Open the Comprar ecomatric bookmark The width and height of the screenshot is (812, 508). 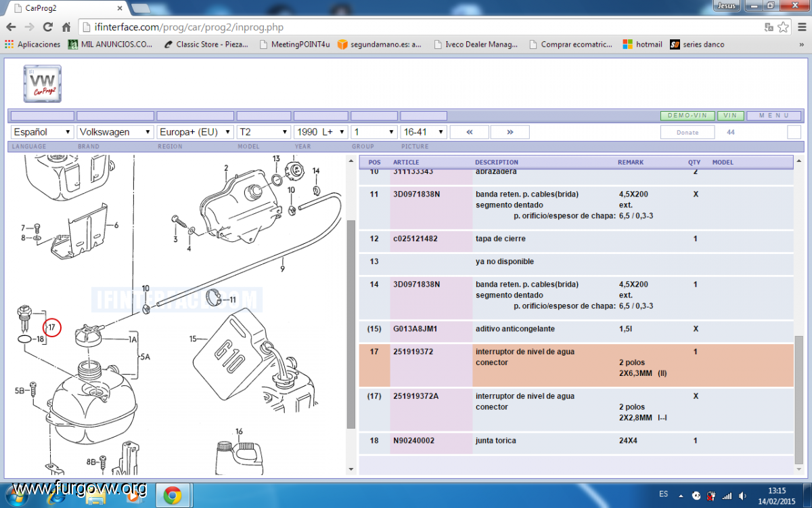[x=570, y=45]
